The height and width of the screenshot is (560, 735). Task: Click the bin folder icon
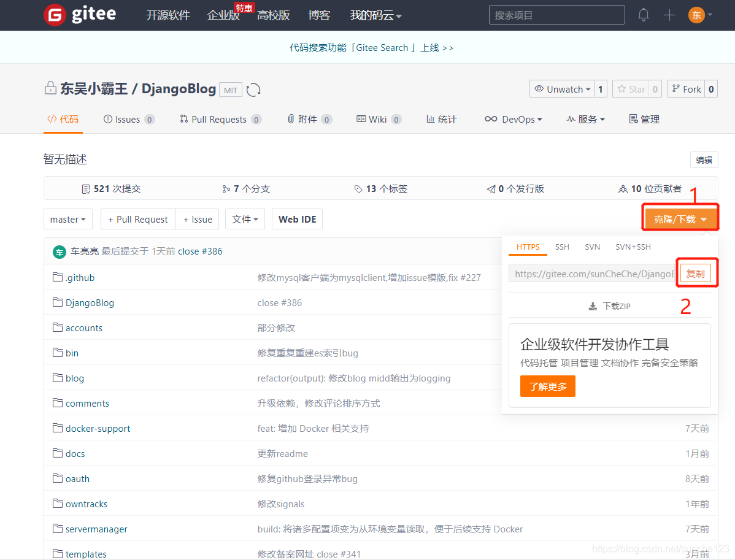[58, 353]
